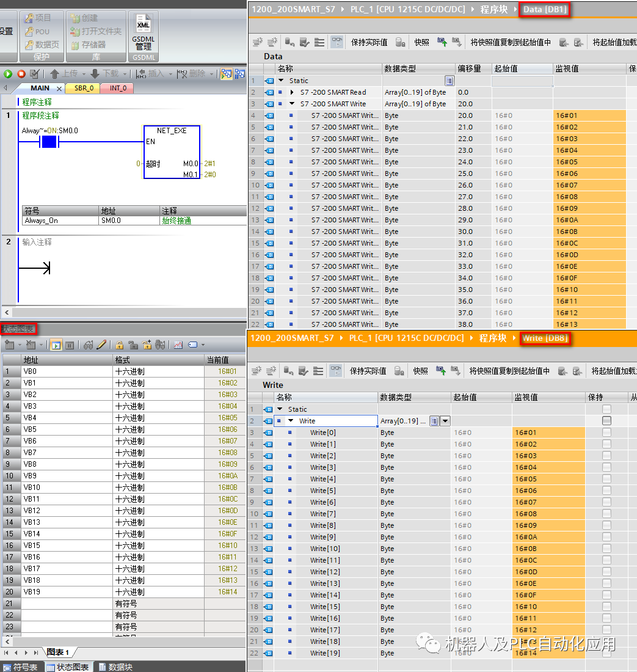Collapse the S7-200 SMART Write array

292,104
